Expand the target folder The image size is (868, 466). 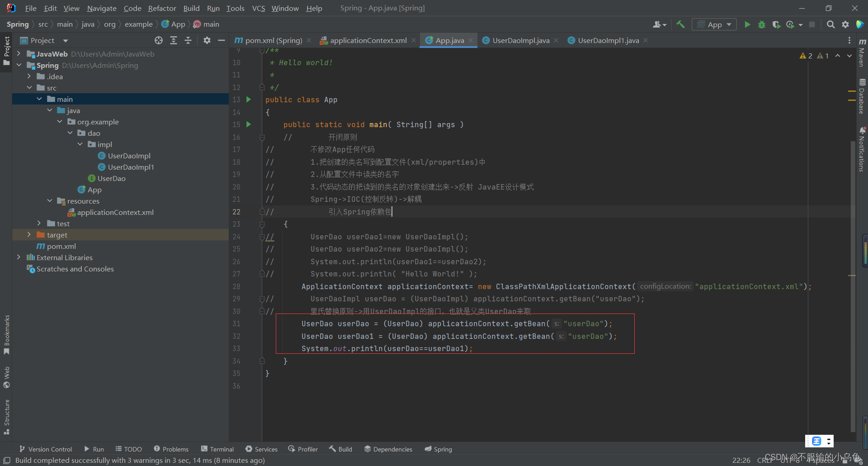click(x=29, y=234)
